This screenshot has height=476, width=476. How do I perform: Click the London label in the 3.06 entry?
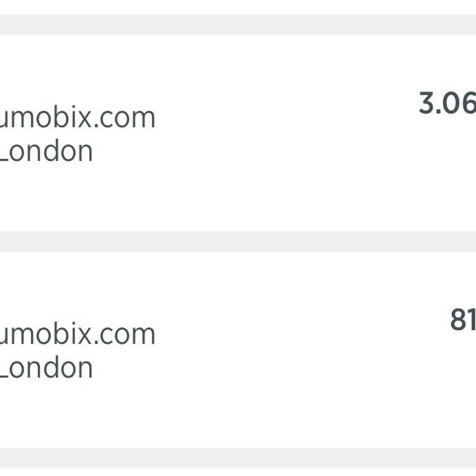pos(46,152)
